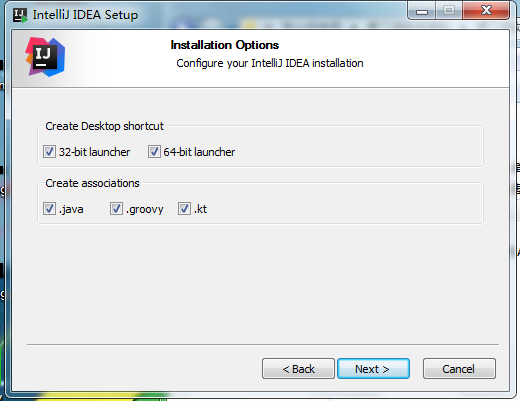Return to previous step with Back

pyautogui.click(x=298, y=369)
